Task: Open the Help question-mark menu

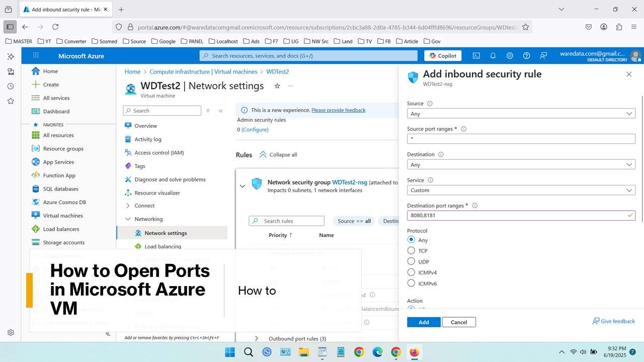Action: tap(526, 55)
